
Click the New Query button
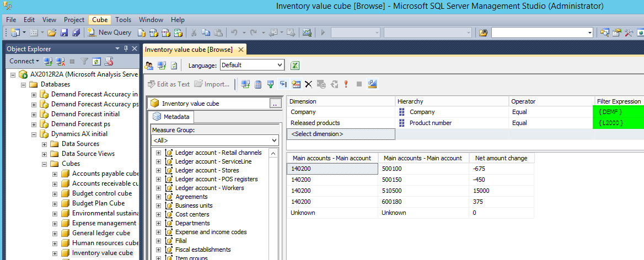pyautogui.click(x=110, y=32)
